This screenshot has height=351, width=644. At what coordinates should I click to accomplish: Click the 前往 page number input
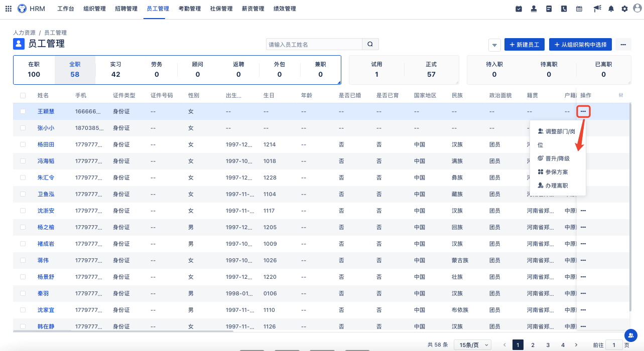tap(614, 345)
